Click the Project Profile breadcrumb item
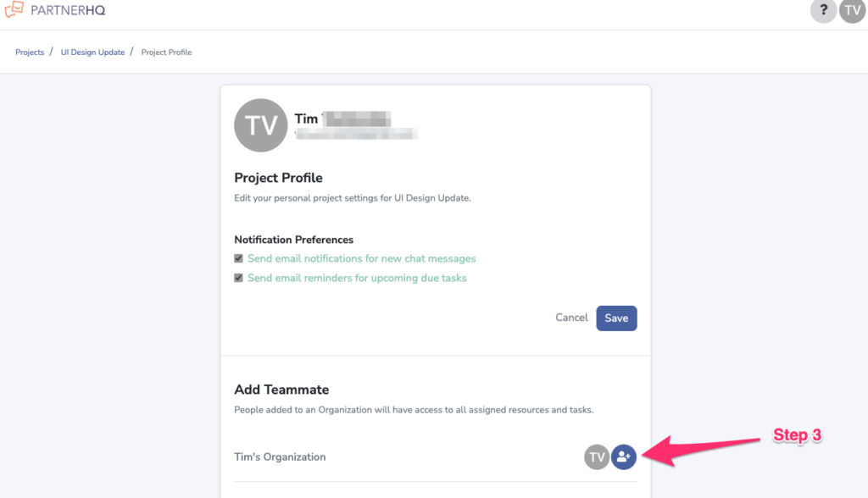 pos(166,52)
